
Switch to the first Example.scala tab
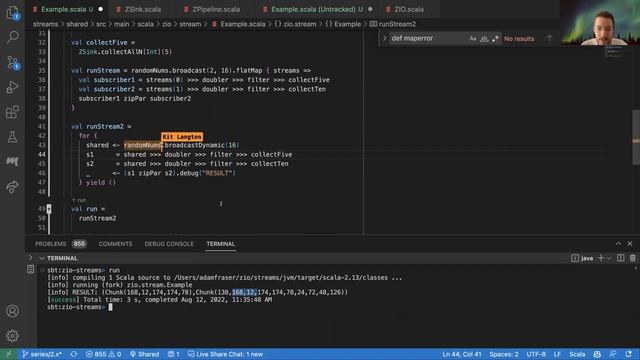(x=67, y=9)
